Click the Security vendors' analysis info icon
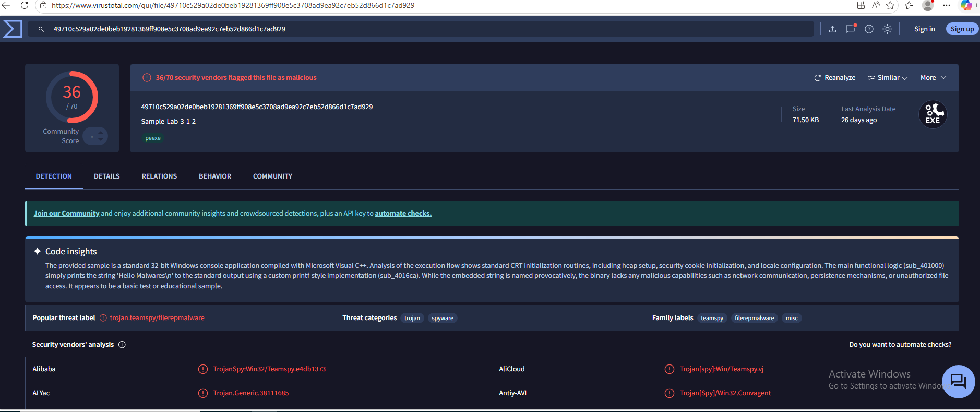The width and height of the screenshot is (980, 412). (x=122, y=345)
